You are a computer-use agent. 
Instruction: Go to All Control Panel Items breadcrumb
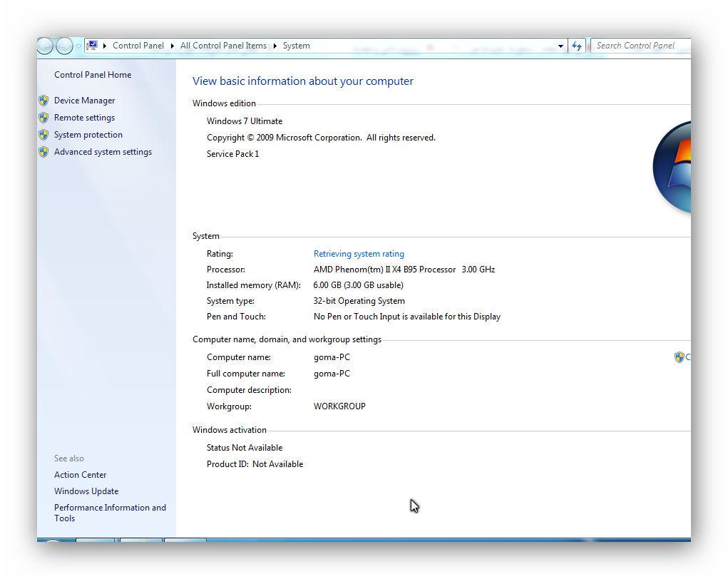tap(223, 46)
